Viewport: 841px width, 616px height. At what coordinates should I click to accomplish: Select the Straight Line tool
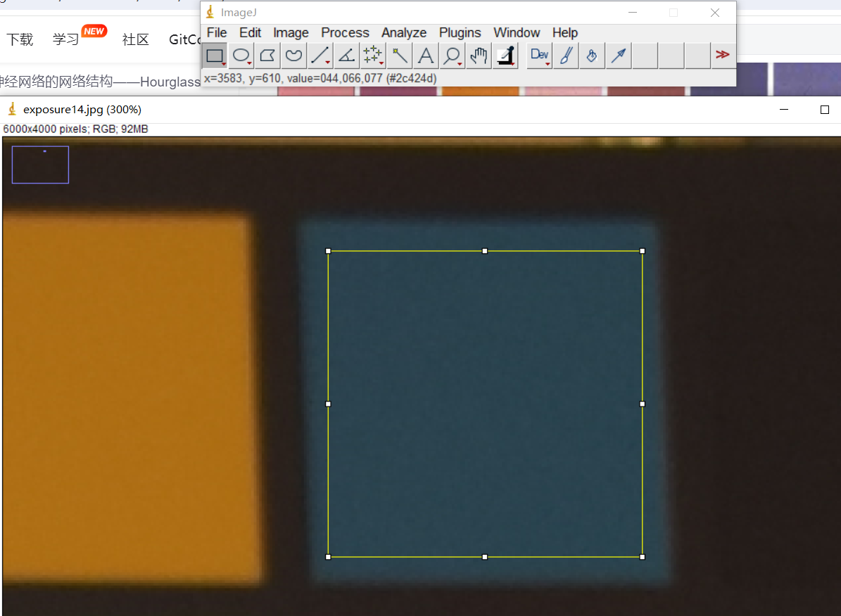click(320, 56)
